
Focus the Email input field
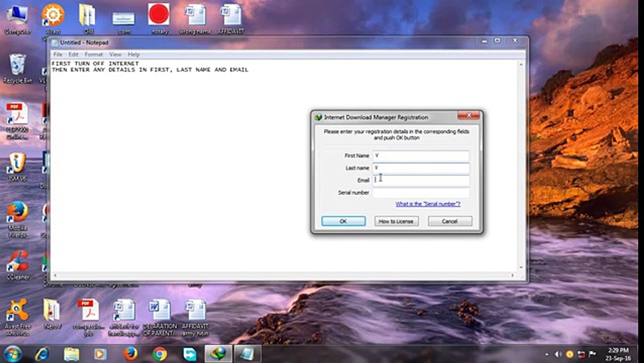(421, 180)
